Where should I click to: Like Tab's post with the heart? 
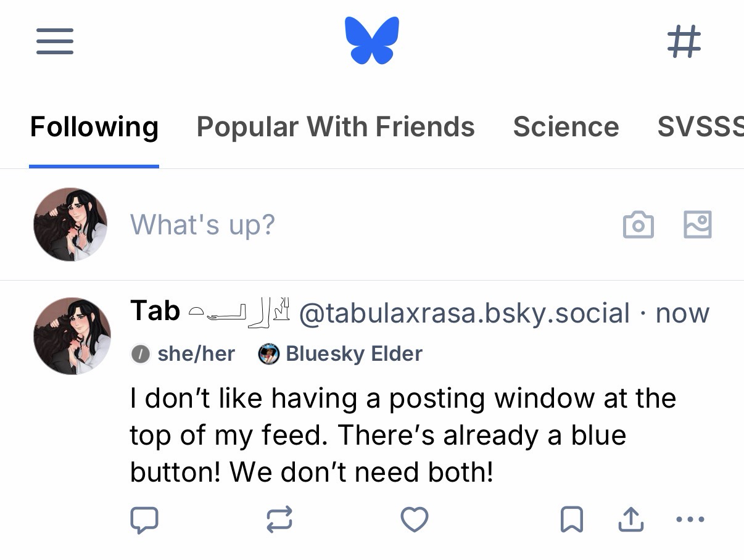415,520
